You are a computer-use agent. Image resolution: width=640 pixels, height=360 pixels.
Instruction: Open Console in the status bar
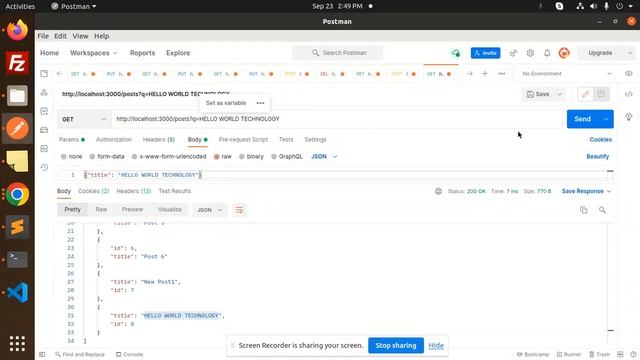[129, 355]
